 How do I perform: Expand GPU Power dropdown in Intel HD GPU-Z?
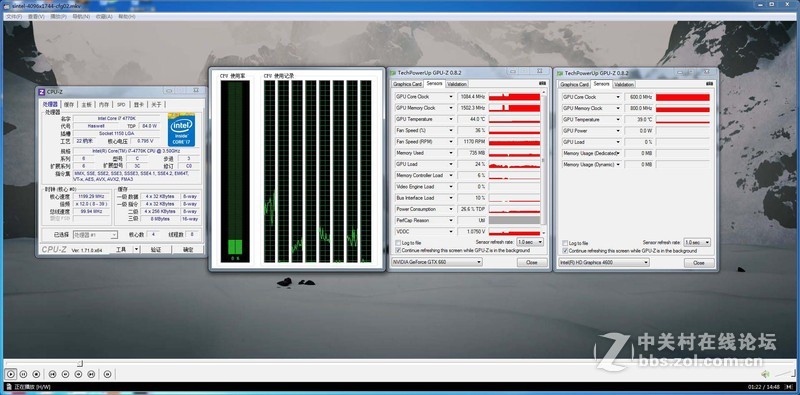pyautogui.click(x=618, y=131)
